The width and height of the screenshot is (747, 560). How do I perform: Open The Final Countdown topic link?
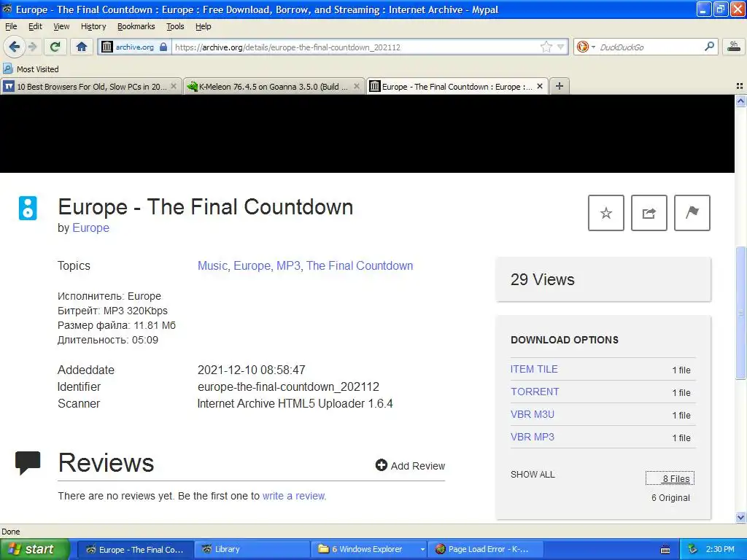[x=360, y=265]
